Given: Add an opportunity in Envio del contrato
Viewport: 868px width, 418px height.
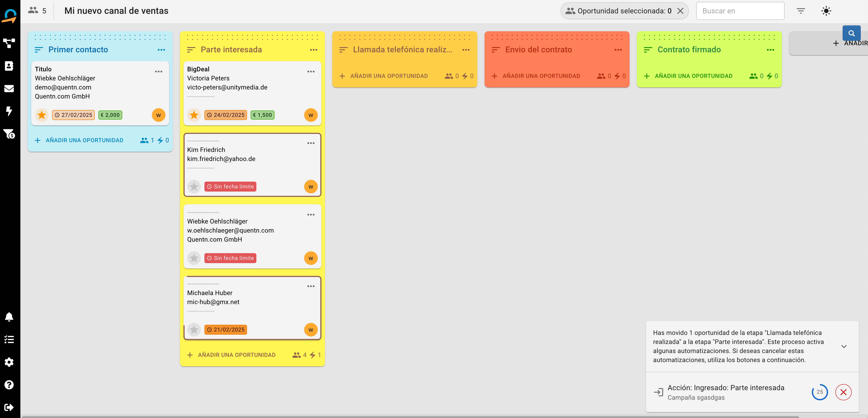Looking at the screenshot, I should [x=536, y=76].
